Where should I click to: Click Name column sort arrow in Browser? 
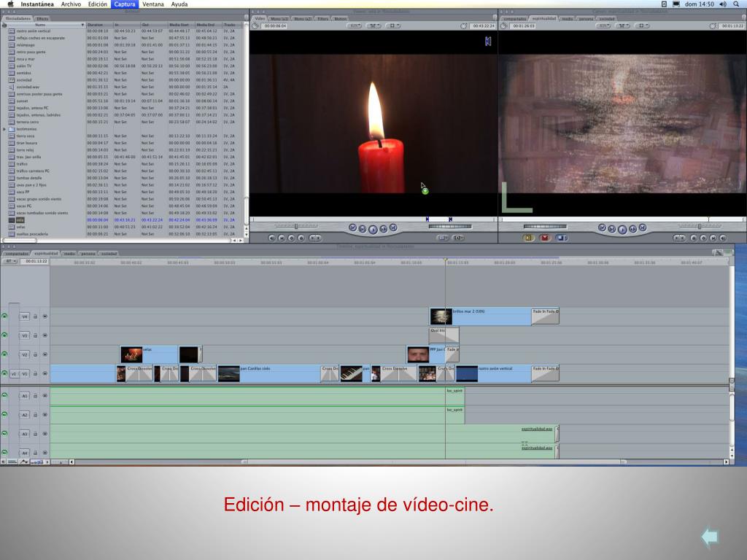tap(82, 25)
